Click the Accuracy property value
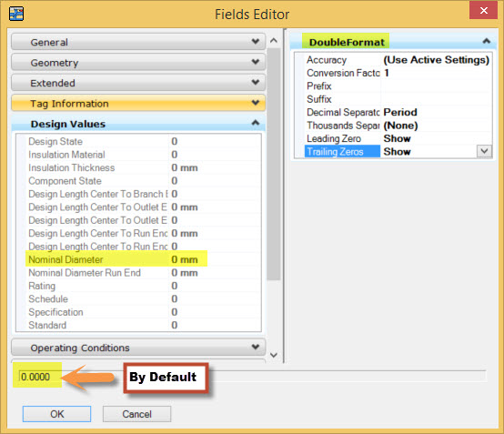Screen dimensions: 504x434 coord(436,60)
